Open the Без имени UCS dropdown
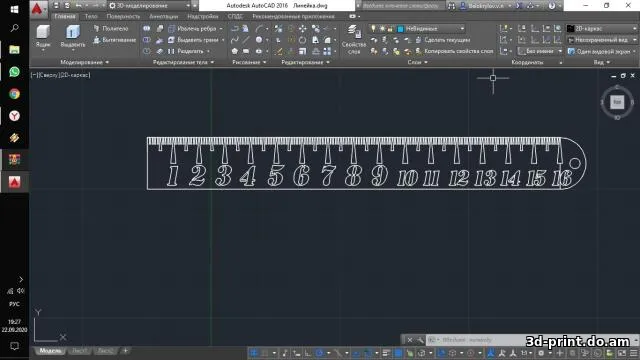This screenshot has height=360, width=640. click(x=540, y=51)
